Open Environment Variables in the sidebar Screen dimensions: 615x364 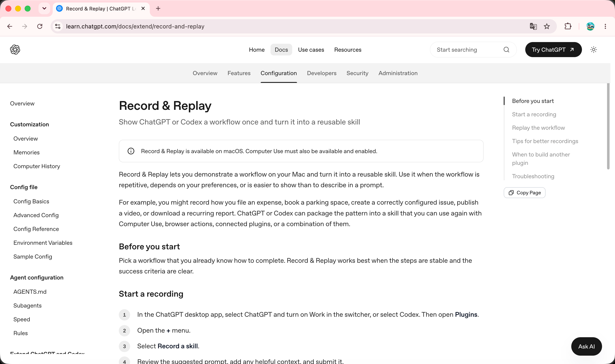tap(43, 243)
